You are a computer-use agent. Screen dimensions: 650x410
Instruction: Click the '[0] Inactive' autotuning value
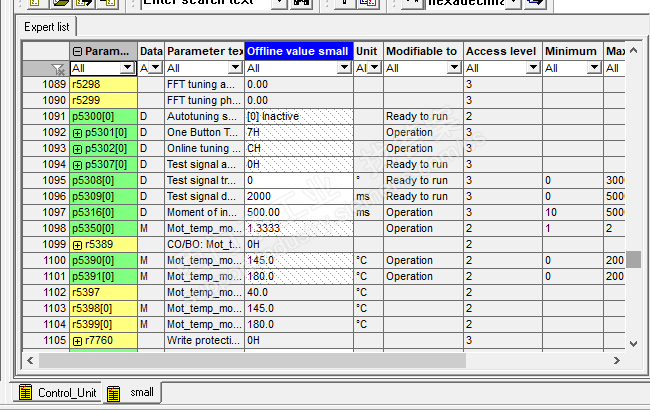pos(299,116)
